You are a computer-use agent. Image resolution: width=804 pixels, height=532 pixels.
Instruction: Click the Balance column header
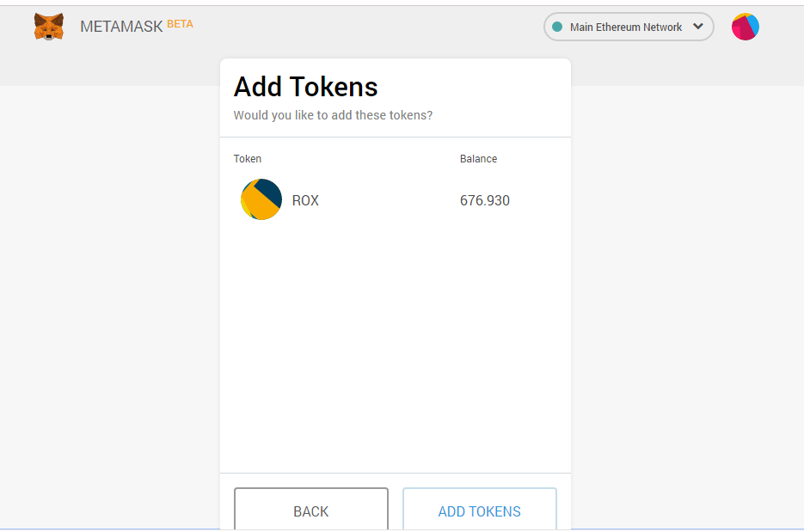click(x=478, y=159)
